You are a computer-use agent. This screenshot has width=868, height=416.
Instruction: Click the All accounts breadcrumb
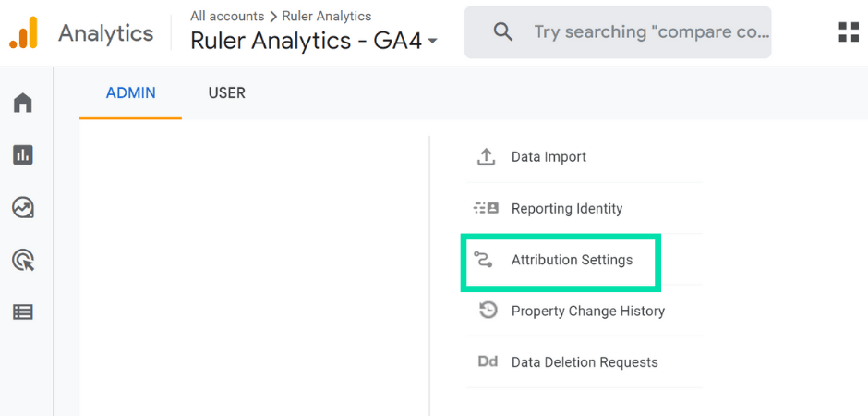point(226,16)
